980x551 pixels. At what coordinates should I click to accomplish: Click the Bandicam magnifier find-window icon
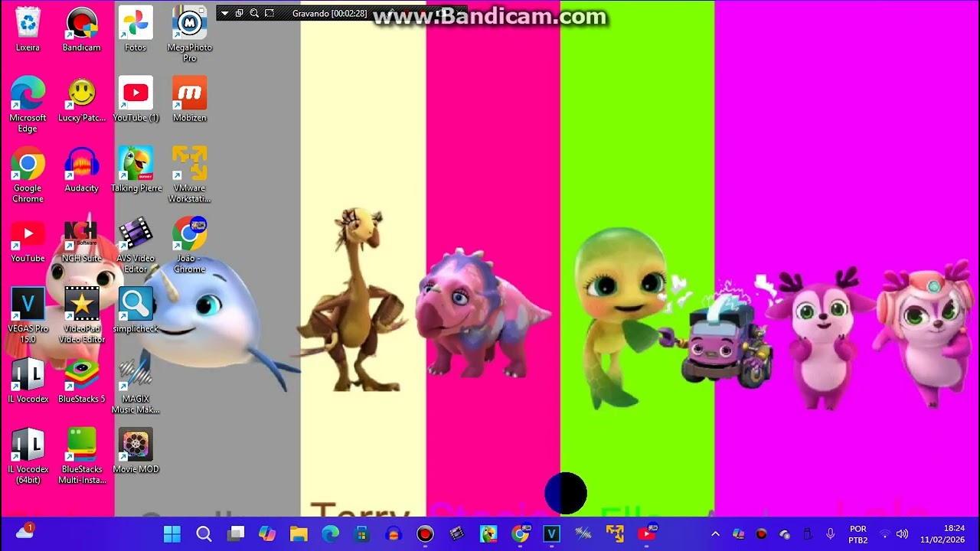click(254, 13)
